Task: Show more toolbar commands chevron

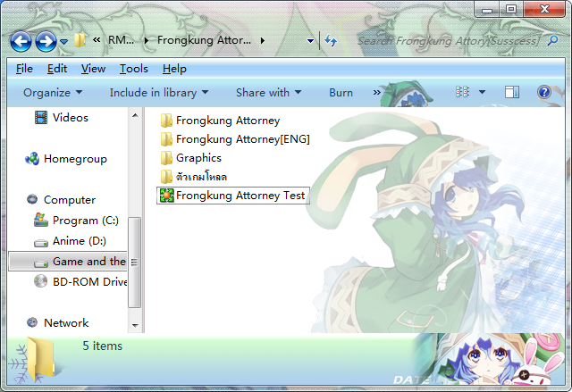Action: 376,93
